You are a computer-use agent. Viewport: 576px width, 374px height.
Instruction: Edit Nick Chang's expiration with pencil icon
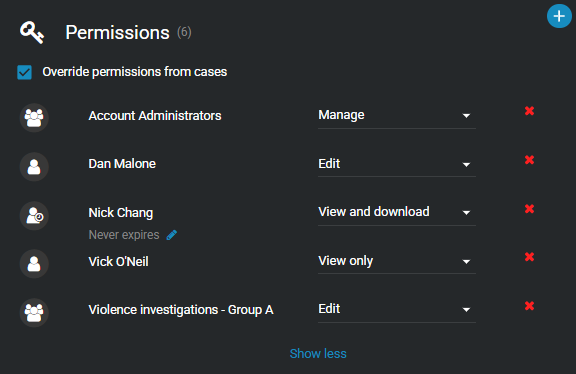172,235
